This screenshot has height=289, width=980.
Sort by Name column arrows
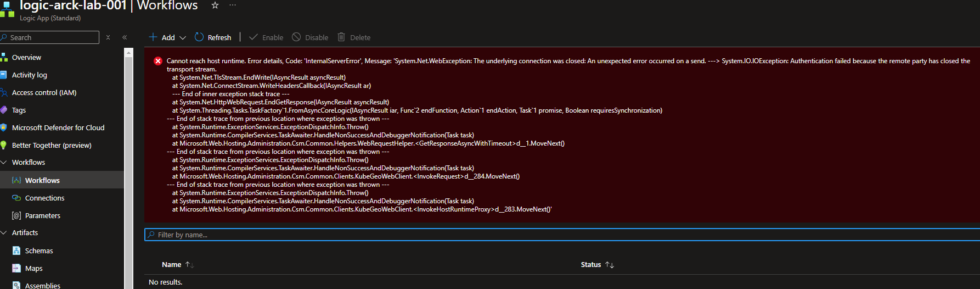point(189,265)
